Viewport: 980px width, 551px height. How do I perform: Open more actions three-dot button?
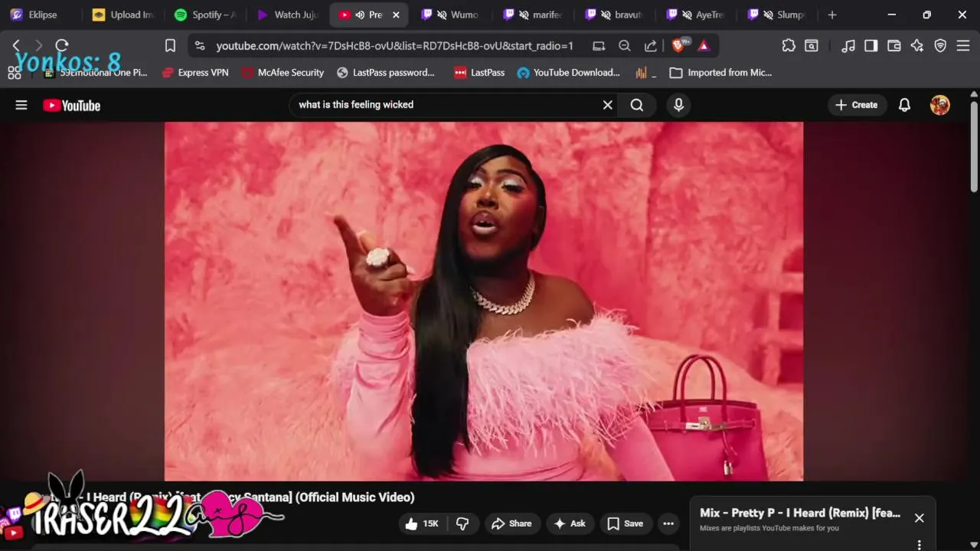click(668, 523)
